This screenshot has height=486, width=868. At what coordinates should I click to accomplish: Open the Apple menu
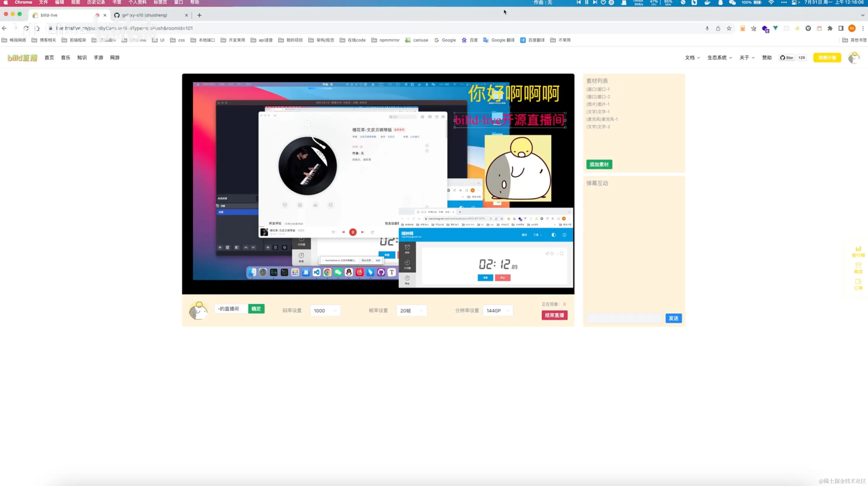click(6, 2)
